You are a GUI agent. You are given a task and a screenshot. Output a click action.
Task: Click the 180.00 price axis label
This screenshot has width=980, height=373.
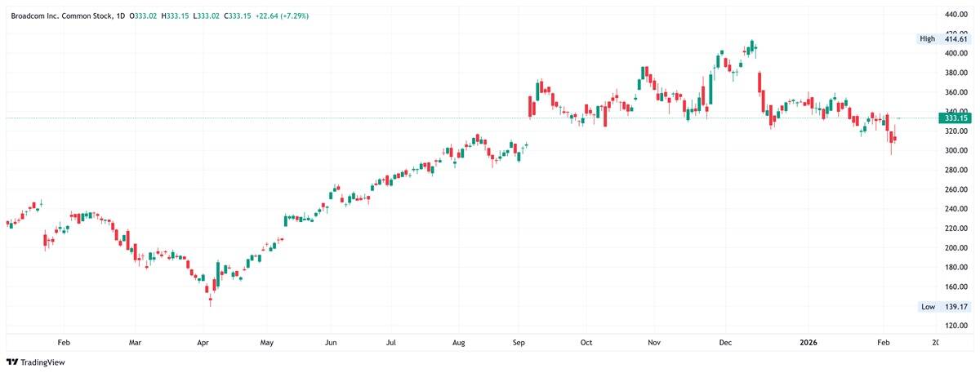[955, 268]
